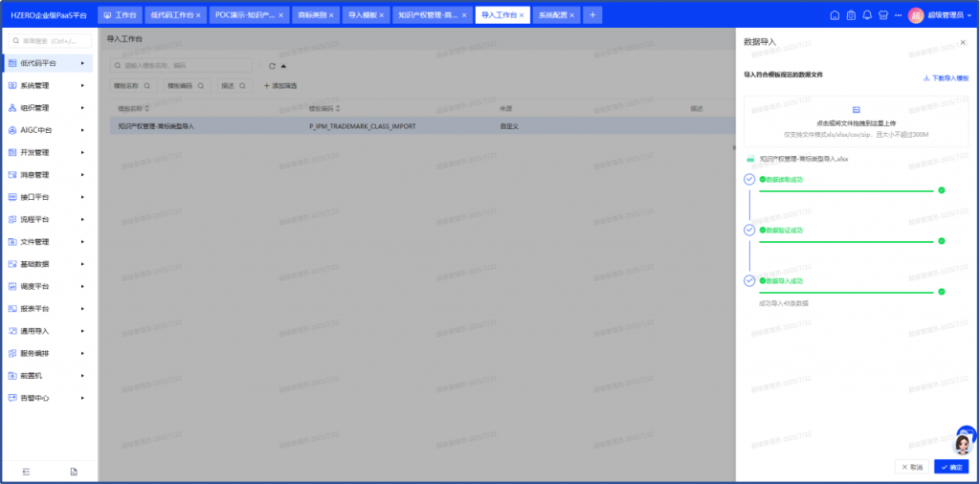Open the notification bell in the header
The width and height of the screenshot is (980, 484).
coord(867,15)
